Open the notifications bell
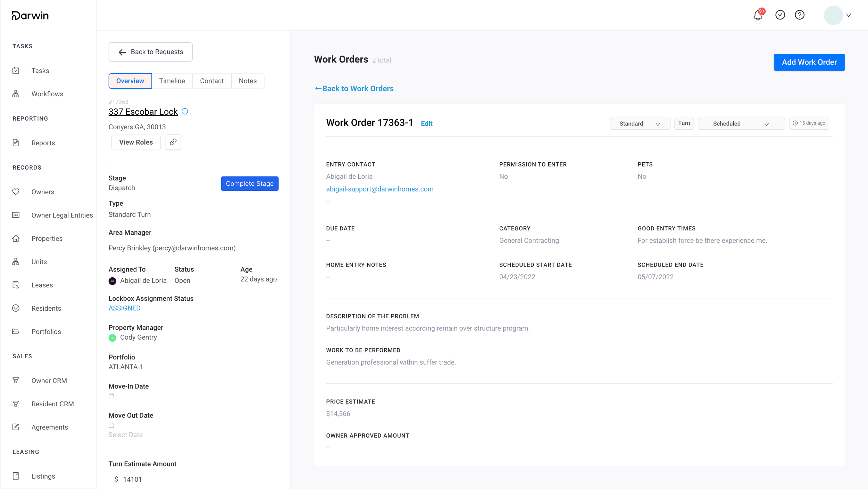868x489 pixels. [758, 15]
